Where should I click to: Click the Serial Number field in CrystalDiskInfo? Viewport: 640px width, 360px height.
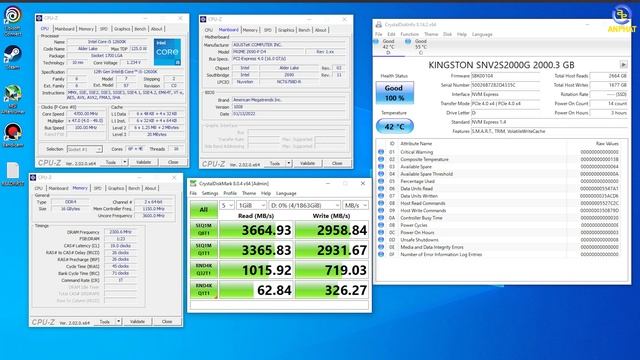coord(505,85)
